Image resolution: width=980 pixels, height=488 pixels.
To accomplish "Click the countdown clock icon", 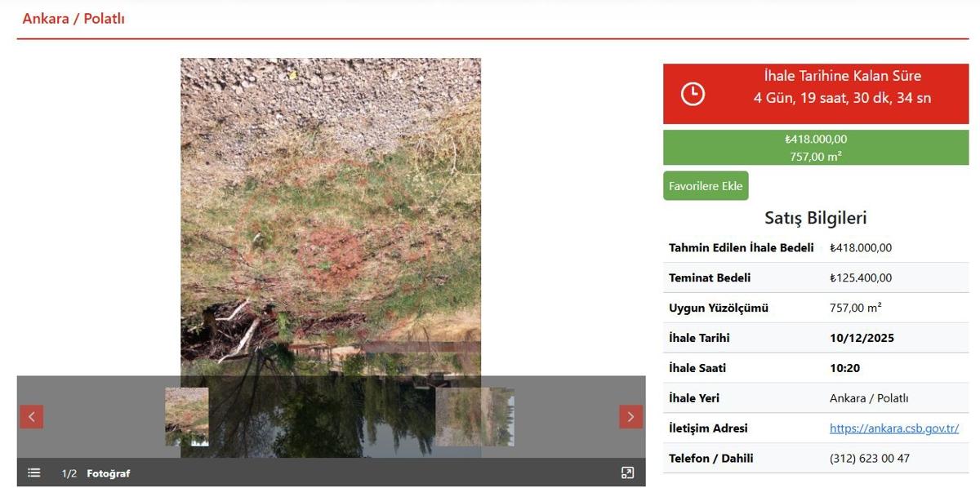I will click(693, 94).
